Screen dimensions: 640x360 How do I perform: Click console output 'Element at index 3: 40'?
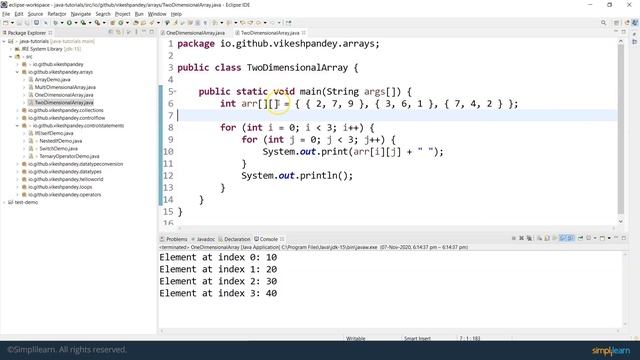(218, 293)
